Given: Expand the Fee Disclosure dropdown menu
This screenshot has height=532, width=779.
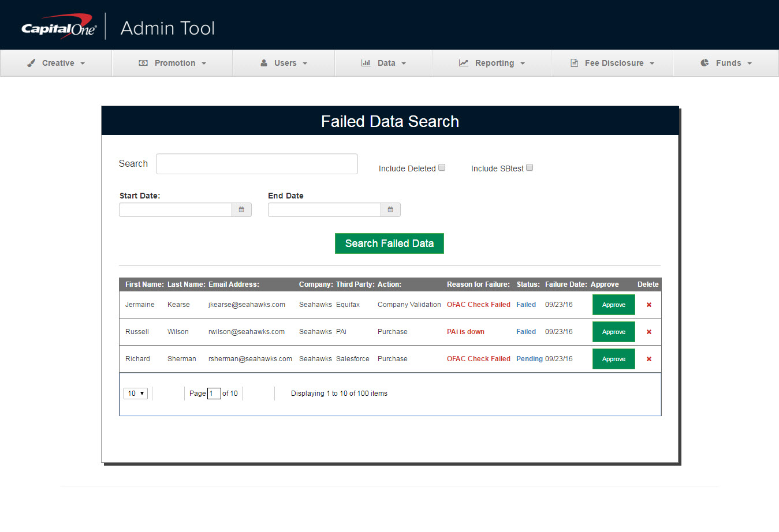Looking at the screenshot, I should (612, 63).
